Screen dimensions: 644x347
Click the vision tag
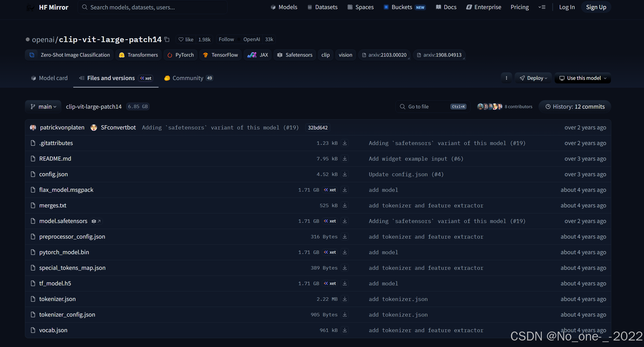click(x=345, y=55)
